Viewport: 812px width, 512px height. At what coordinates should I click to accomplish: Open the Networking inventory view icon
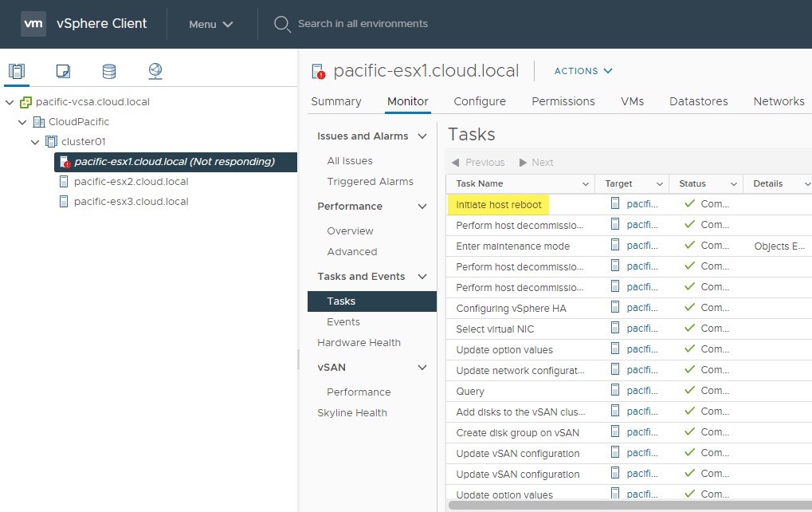(x=155, y=71)
